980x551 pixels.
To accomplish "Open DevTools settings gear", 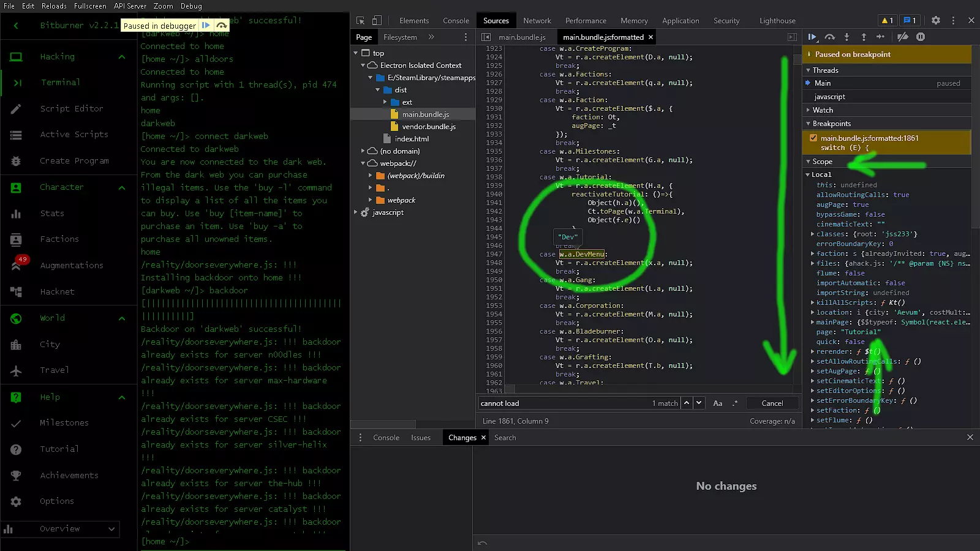I will [x=935, y=21].
